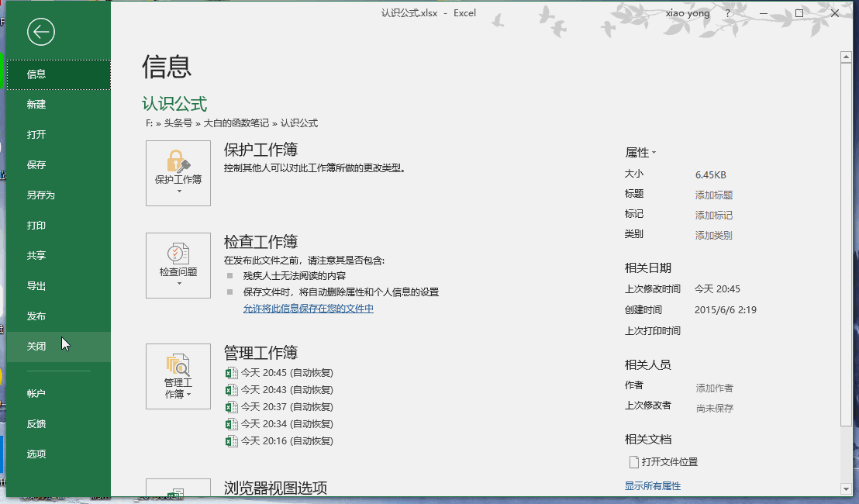Click the 认识公式 workbook title
Screen dimensions: 859x504
pos(174,104)
